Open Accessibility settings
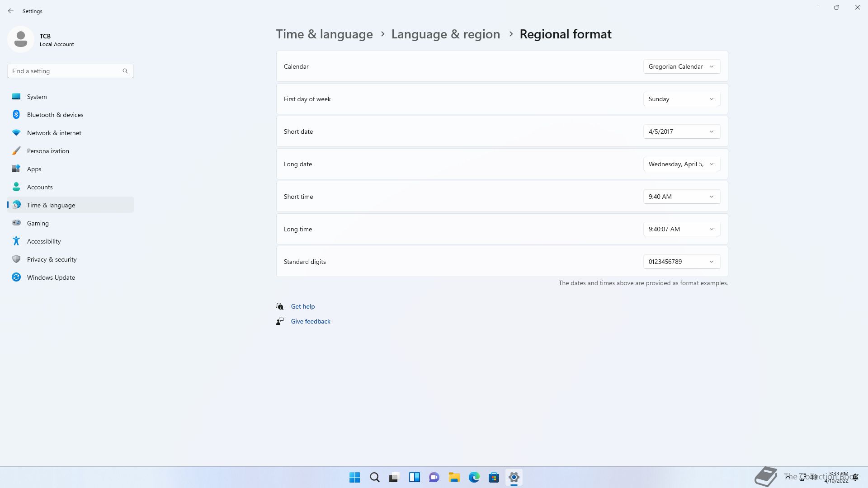 (x=71, y=241)
